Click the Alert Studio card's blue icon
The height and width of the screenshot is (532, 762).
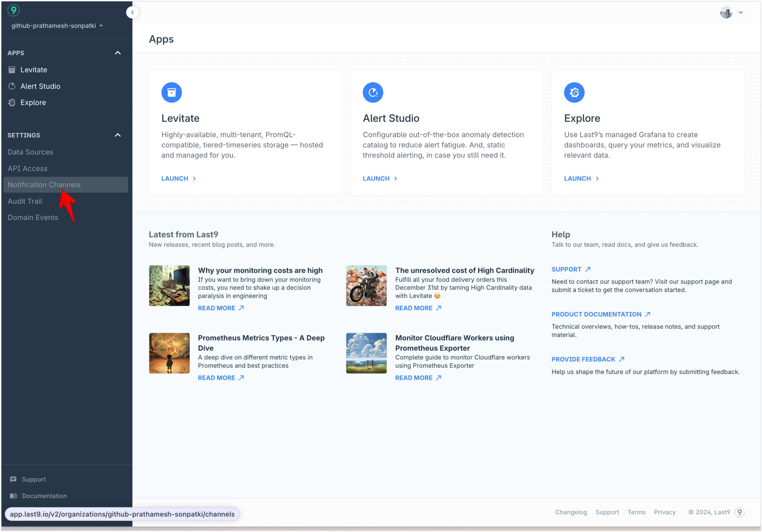(x=373, y=92)
